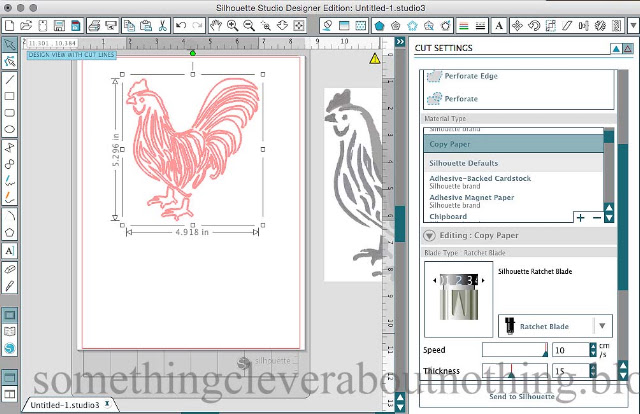Click the yellow warning triangle icon

pos(374,59)
